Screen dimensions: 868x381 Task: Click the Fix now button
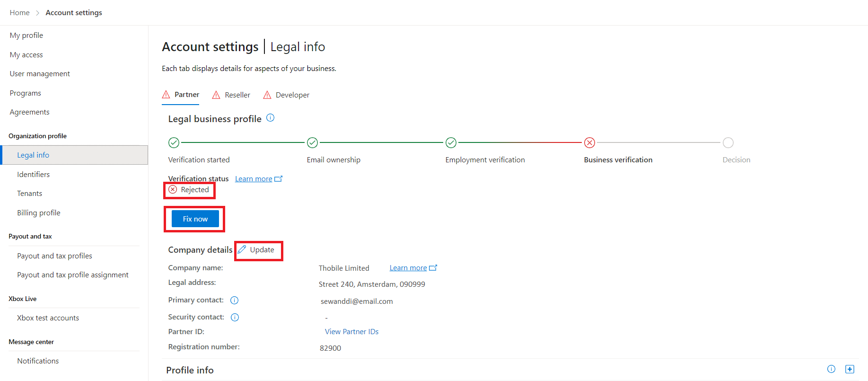pyautogui.click(x=195, y=219)
